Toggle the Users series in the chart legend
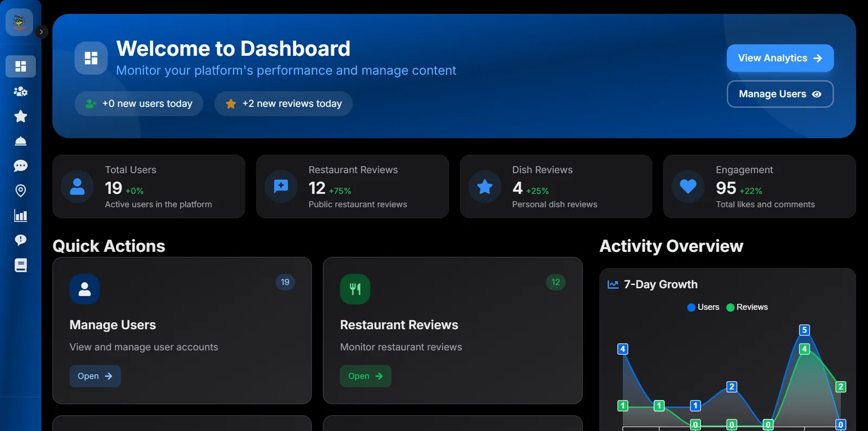 point(703,307)
